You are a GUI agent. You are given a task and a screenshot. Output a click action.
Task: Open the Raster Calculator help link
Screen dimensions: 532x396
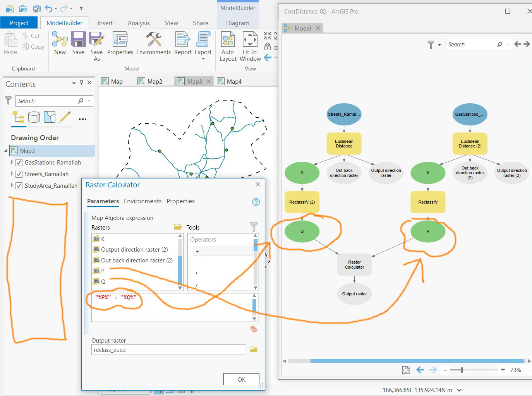[x=256, y=202]
